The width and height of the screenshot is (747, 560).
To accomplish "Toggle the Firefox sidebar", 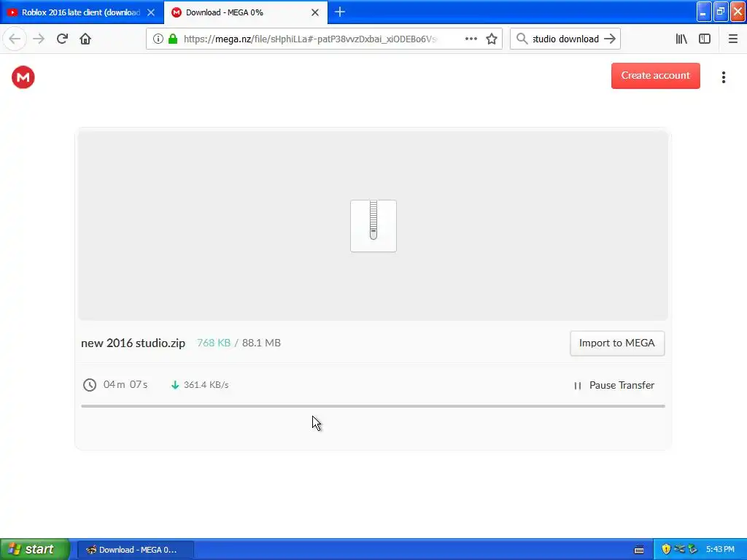I will pos(705,39).
